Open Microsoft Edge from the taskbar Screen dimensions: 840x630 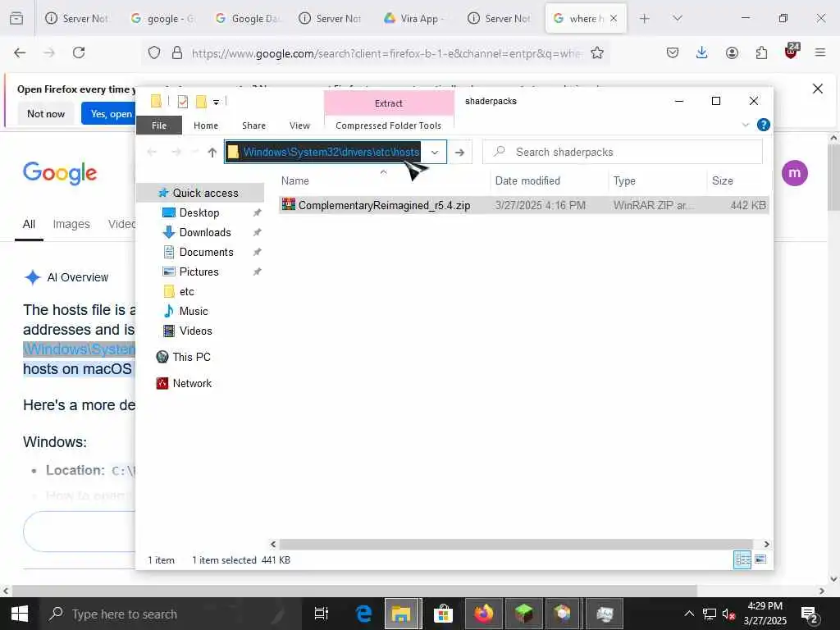point(363,614)
